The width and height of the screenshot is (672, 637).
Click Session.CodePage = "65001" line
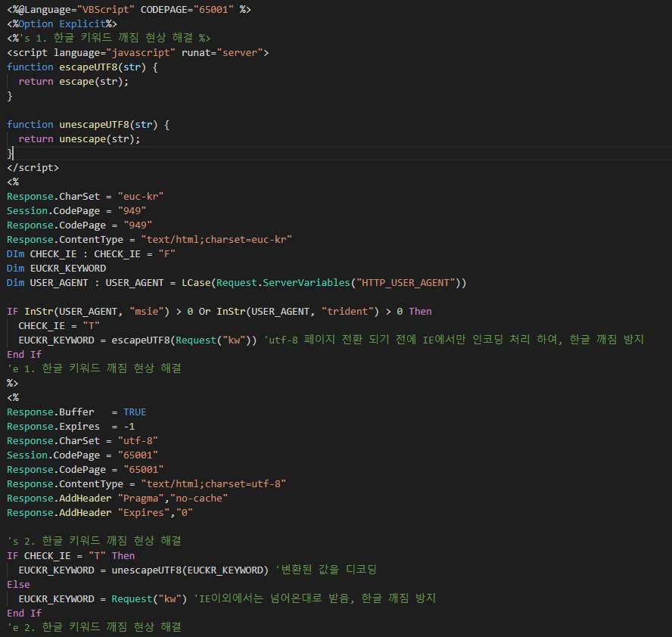(82, 455)
